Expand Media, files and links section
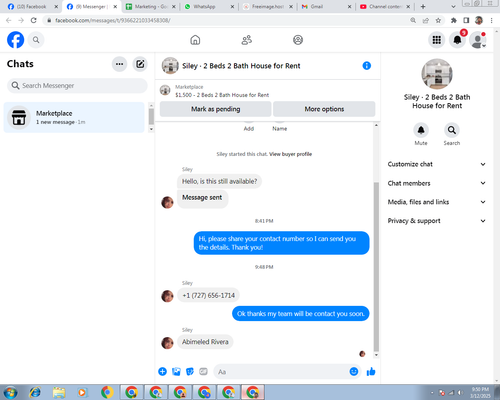Viewport: 500px width, 400px height. point(437,202)
